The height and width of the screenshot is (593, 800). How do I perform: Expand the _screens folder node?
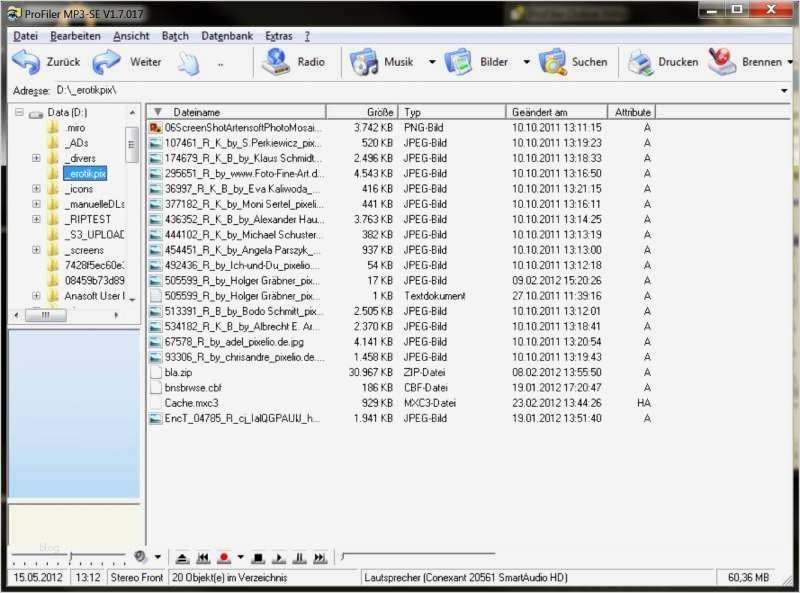[36, 250]
